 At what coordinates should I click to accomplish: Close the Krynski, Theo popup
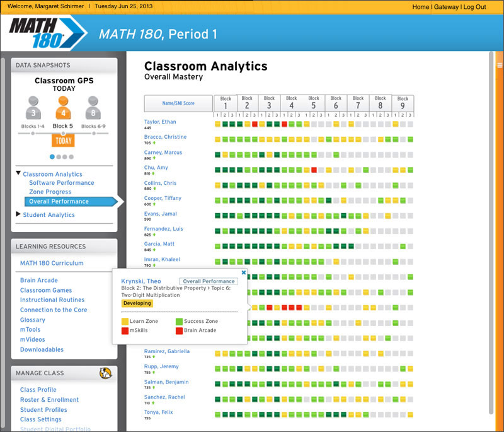[x=244, y=272]
